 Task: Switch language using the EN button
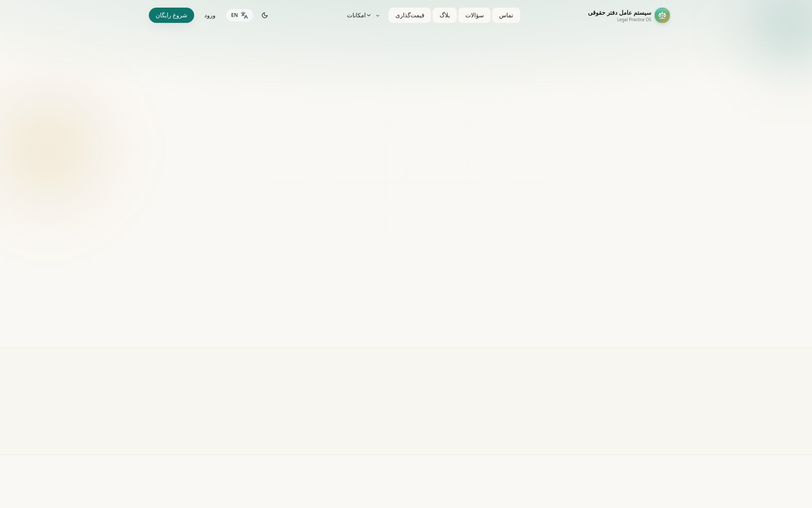point(239,15)
